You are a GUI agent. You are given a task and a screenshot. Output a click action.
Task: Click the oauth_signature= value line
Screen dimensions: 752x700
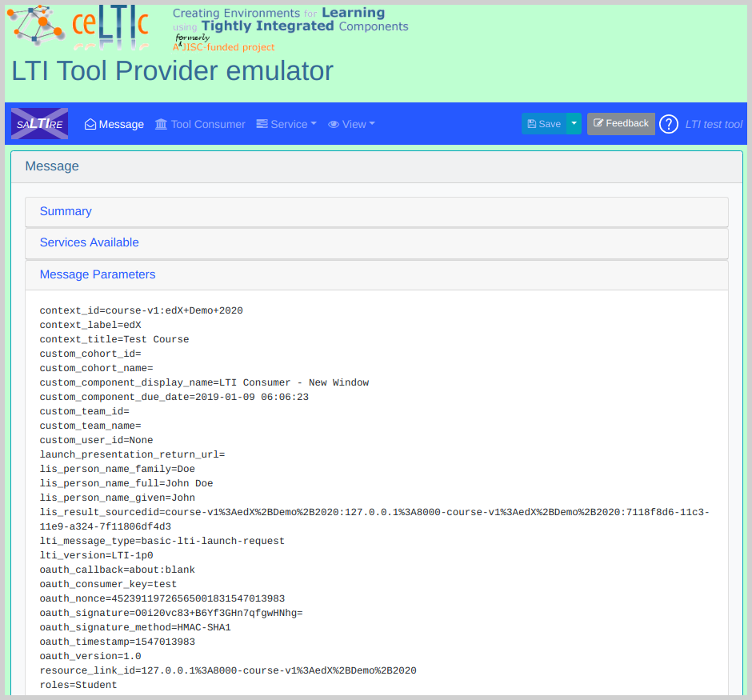(x=171, y=613)
